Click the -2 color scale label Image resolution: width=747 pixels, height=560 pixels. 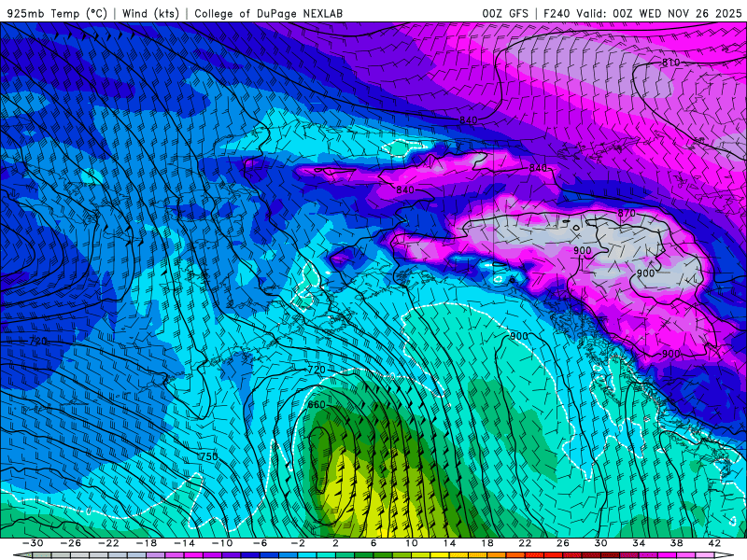click(298, 543)
